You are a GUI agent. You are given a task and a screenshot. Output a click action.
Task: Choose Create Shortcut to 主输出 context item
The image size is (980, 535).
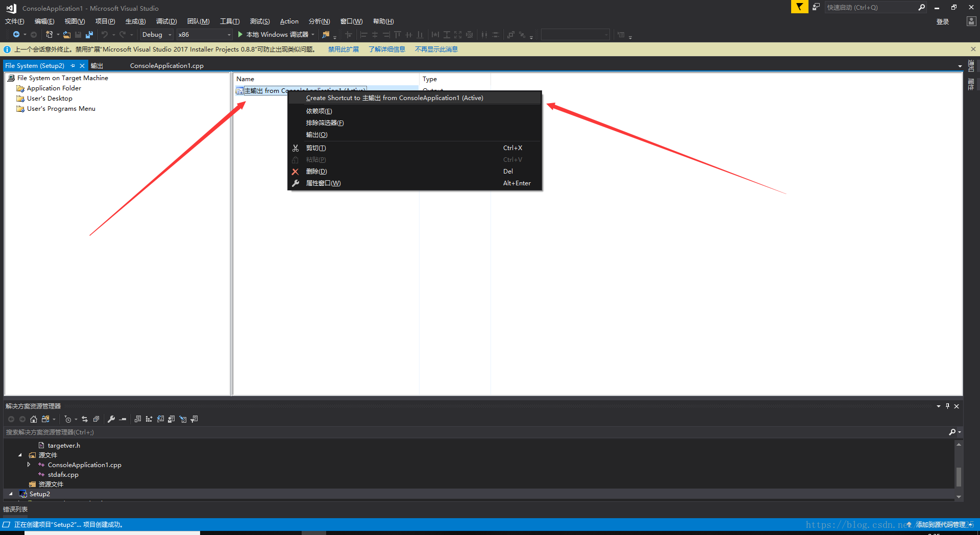click(x=414, y=98)
